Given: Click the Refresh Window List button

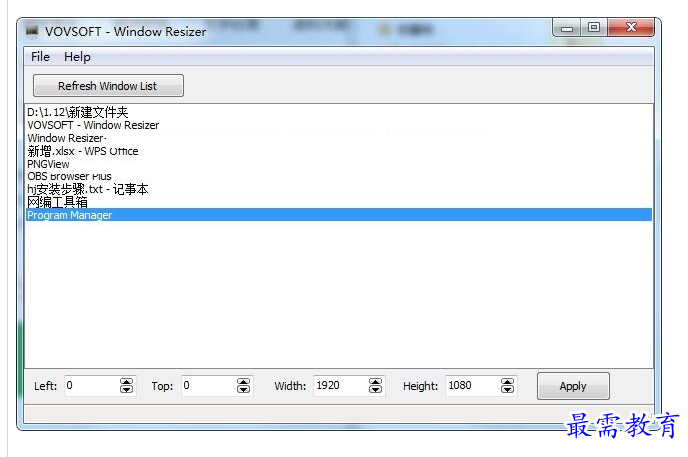Looking at the screenshot, I should click(108, 86).
